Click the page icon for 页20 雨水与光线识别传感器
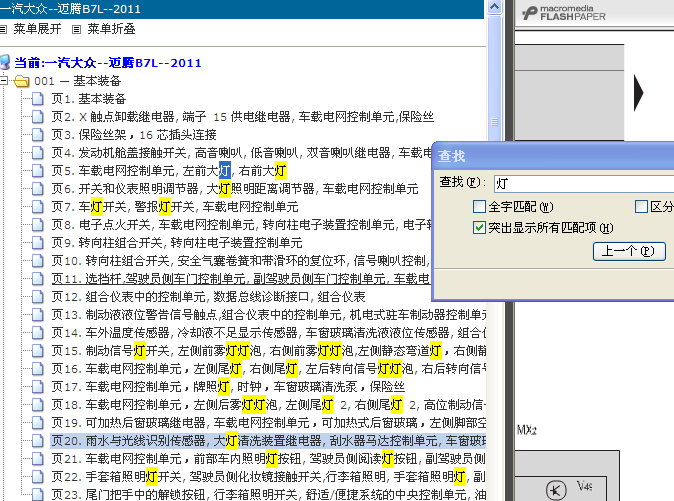Screen dimensions: 674x501 (38, 441)
